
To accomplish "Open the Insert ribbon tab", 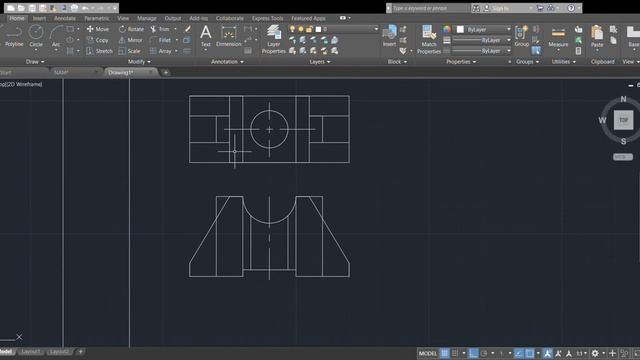I will 39,18.
